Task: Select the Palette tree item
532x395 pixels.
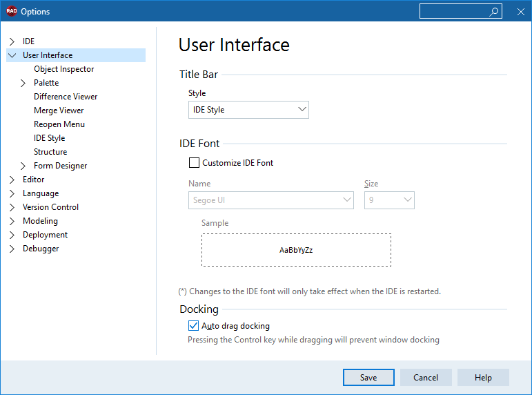Action: 46,83
